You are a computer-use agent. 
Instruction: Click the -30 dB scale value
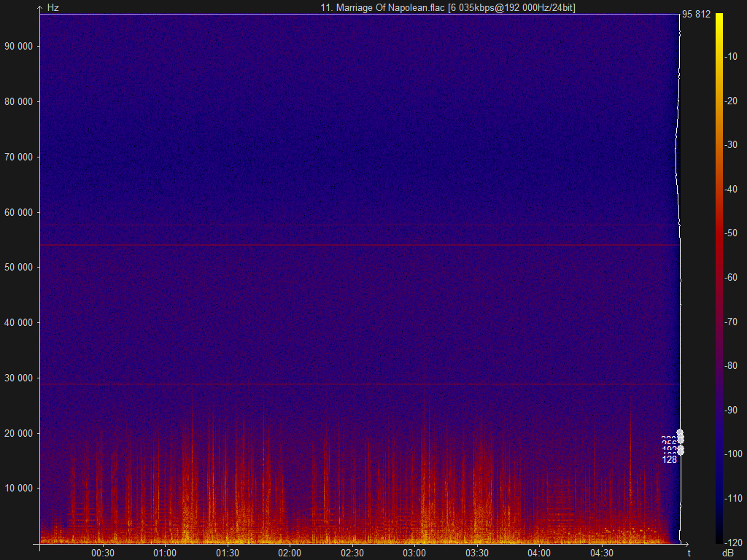pos(731,145)
